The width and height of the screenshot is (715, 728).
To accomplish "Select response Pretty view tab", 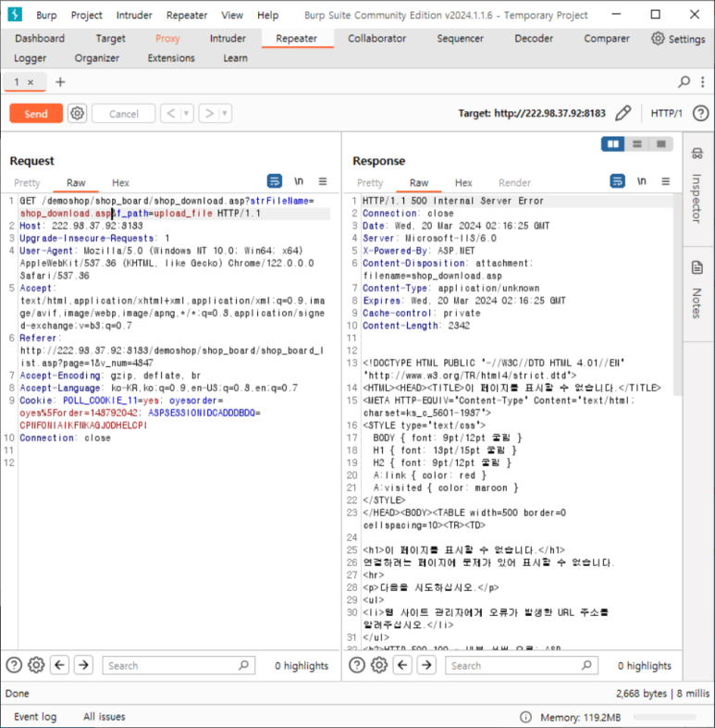I will point(370,182).
